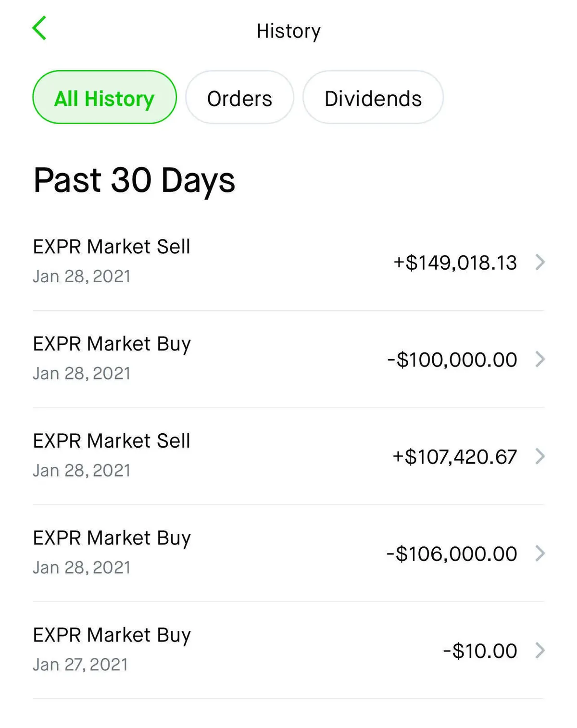This screenshot has height=728, width=577.
Task: Open the EXPR Market Buy for $106,000
Action: [x=112, y=539]
